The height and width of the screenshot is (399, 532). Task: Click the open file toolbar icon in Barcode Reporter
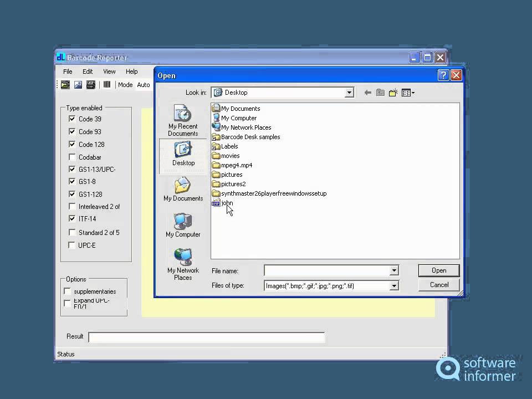[65, 84]
